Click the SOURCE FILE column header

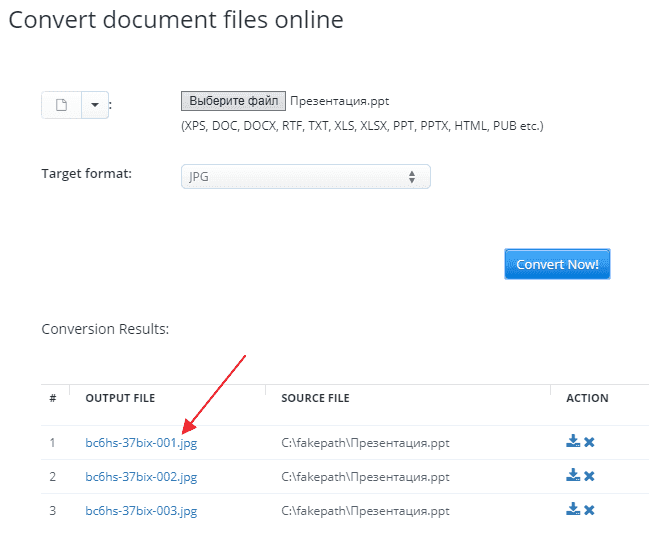(x=315, y=398)
